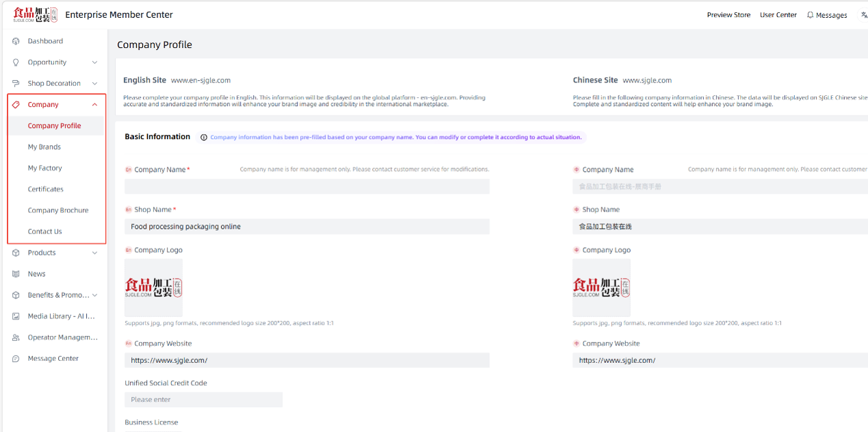This screenshot has height=432, width=868.
Task: Open My Brands in Company menu
Action: coord(44,147)
